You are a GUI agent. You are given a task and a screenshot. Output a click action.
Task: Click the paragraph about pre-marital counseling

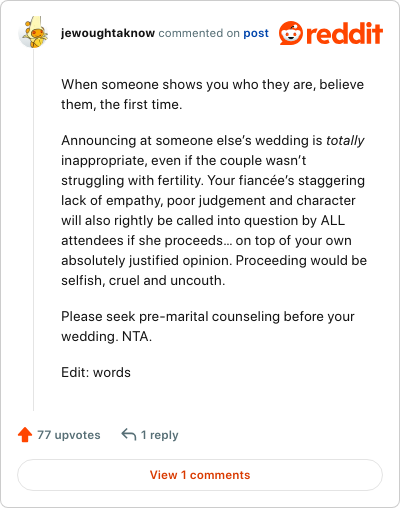pos(208,326)
